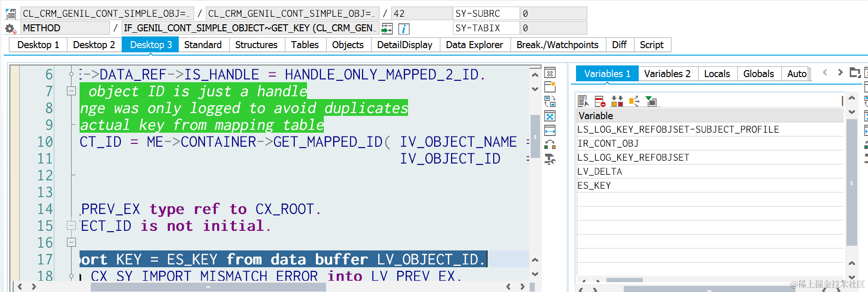Image resolution: width=868 pixels, height=292 pixels.
Task: Open the Objects tab
Action: tap(348, 45)
